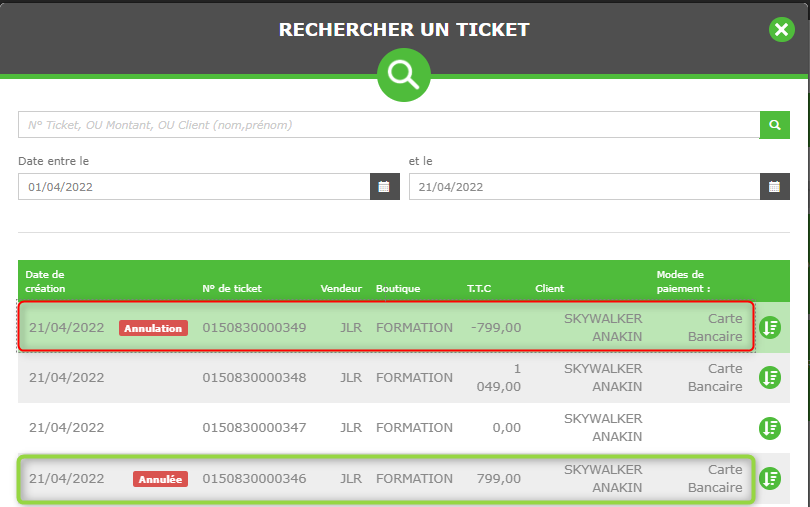
Task: Open the end date calendar picker
Action: pyautogui.click(x=774, y=186)
